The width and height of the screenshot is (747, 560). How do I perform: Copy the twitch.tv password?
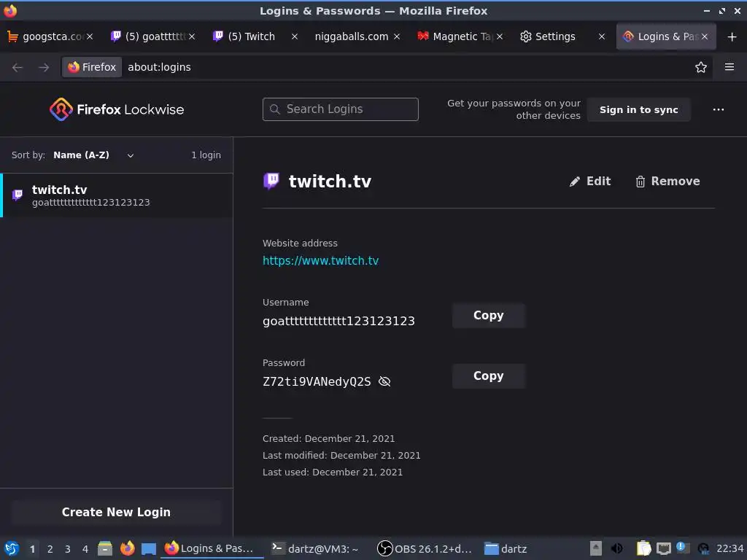[488, 376]
